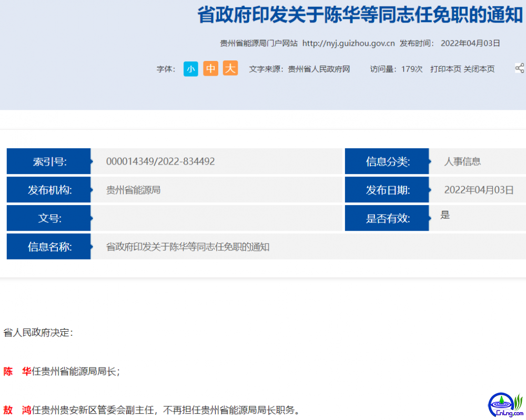
Task: Click the 文号 label cell
Action: pos(48,218)
